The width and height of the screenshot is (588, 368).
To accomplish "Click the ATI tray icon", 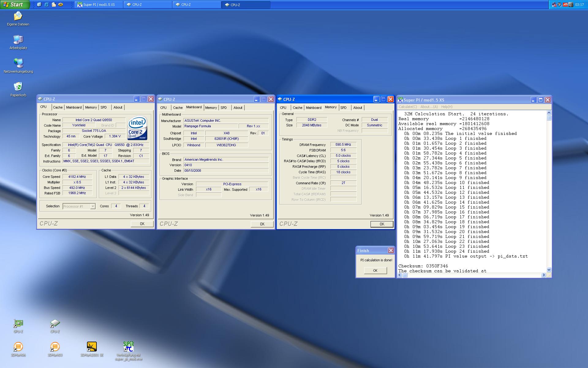I will 565,5.
